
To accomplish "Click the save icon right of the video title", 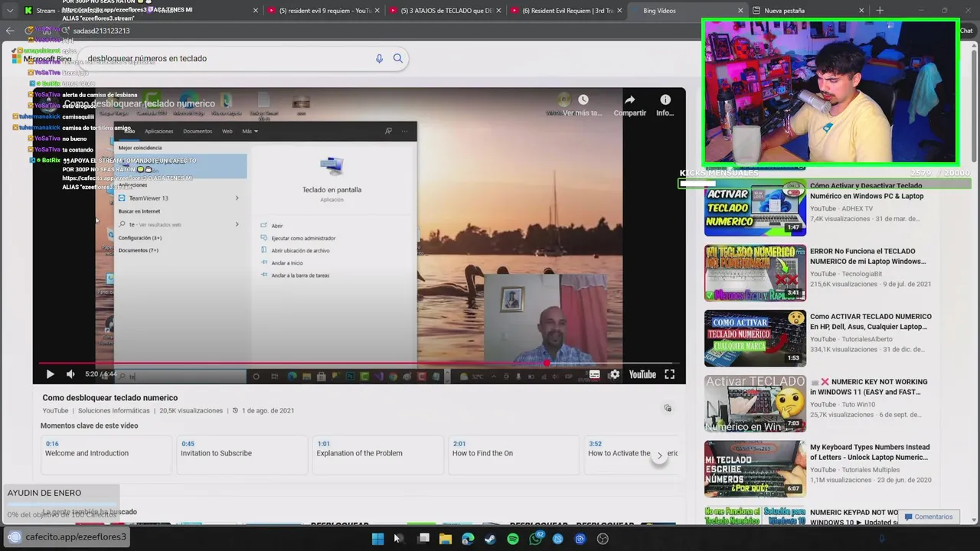I will (668, 408).
